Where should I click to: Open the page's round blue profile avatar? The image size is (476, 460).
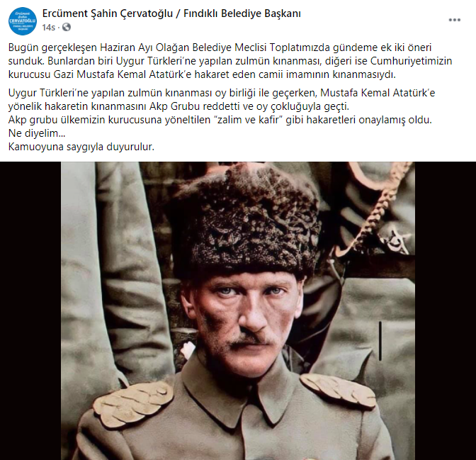click(x=23, y=21)
